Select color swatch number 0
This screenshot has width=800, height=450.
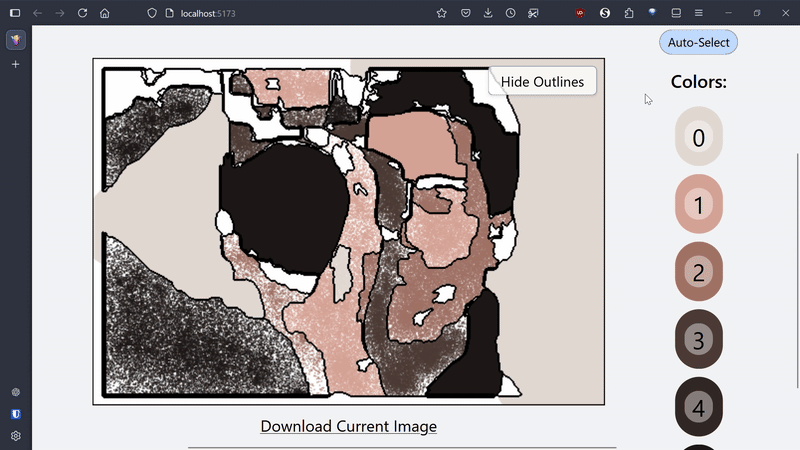click(x=699, y=137)
